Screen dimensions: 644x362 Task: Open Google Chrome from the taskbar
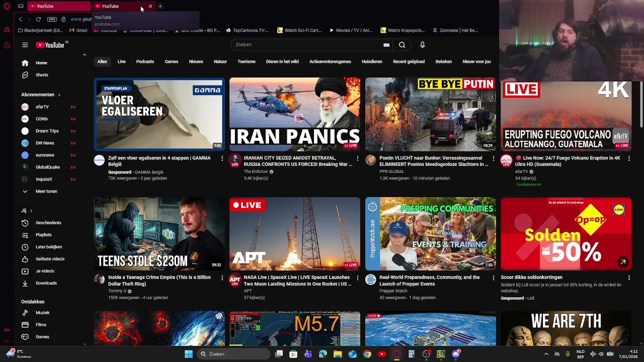pos(367,354)
